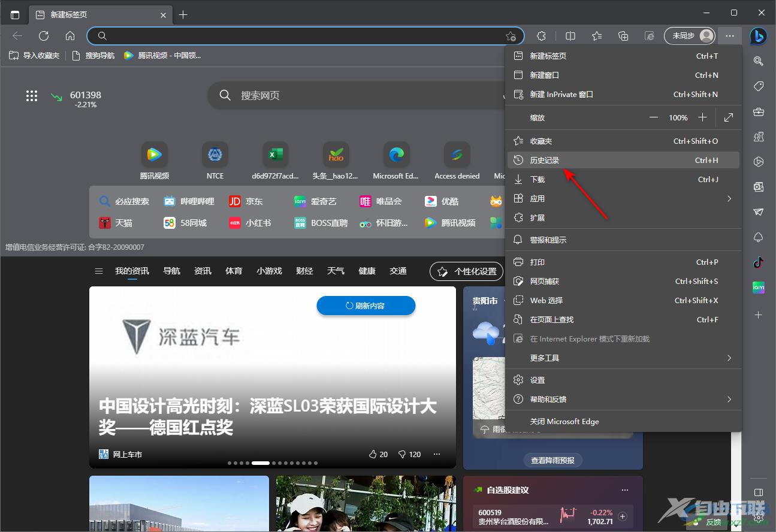Viewport: 776px width, 532px height.
Task: Open Internet Explorer mode icon
Action: click(x=650, y=36)
